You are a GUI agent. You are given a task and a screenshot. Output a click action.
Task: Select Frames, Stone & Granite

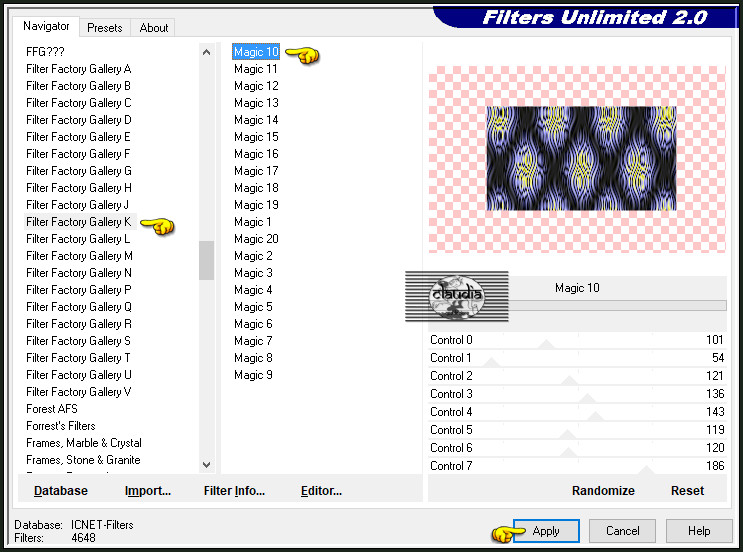click(x=83, y=460)
